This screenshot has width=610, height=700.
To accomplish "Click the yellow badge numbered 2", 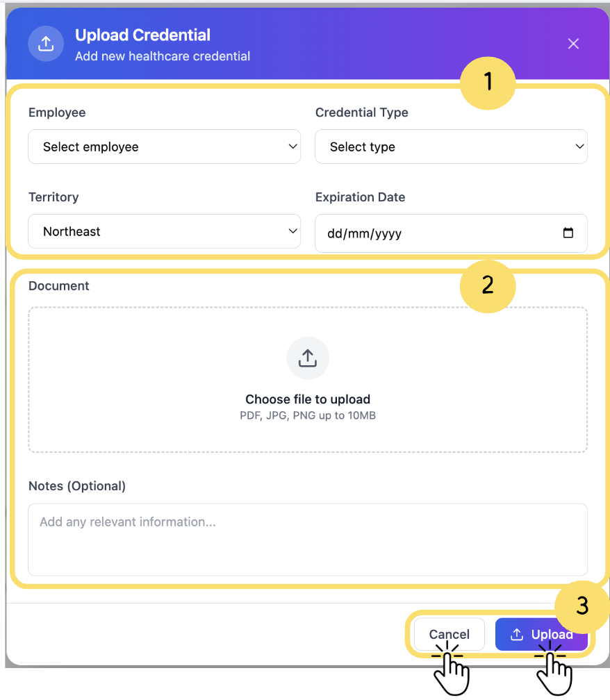I will coord(488,285).
